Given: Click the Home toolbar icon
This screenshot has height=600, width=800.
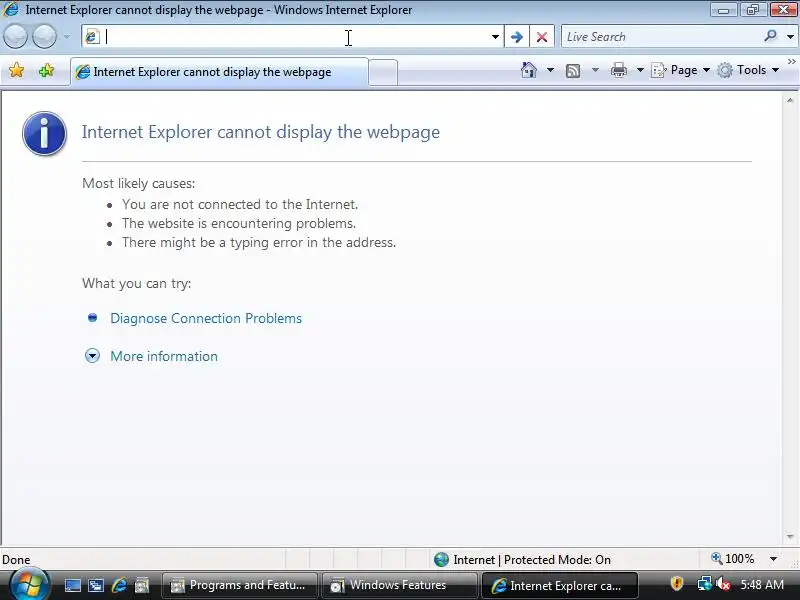Looking at the screenshot, I should pyautogui.click(x=529, y=70).
